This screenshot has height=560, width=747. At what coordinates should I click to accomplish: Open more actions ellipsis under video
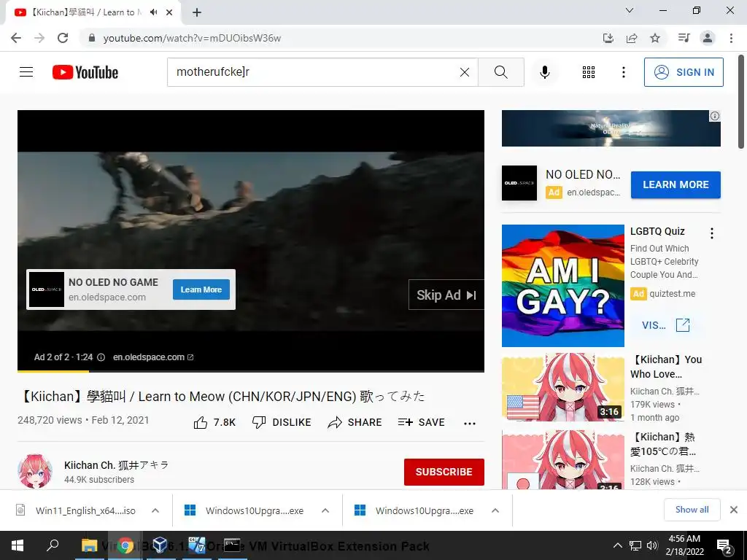coord(470,424)
